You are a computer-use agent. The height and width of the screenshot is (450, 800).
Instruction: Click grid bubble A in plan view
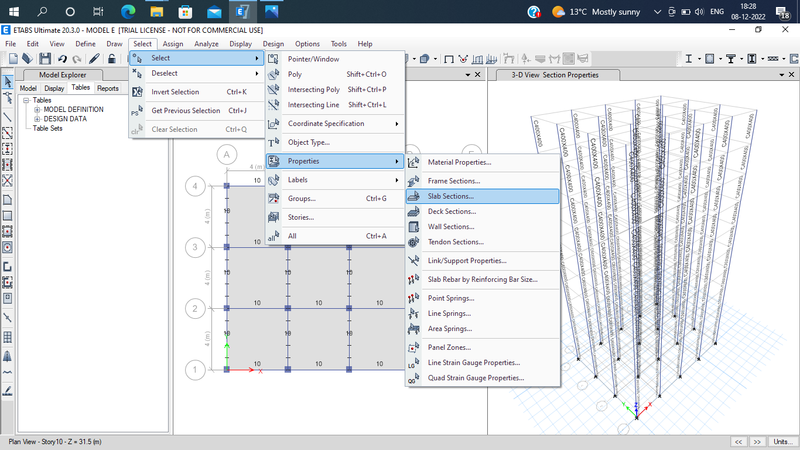click(227, 154)
